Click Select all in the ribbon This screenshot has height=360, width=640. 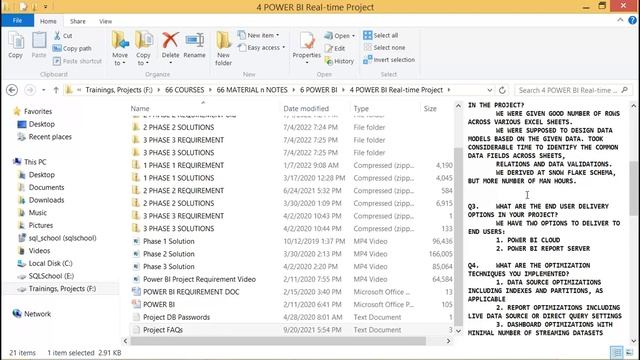(381, 35)
